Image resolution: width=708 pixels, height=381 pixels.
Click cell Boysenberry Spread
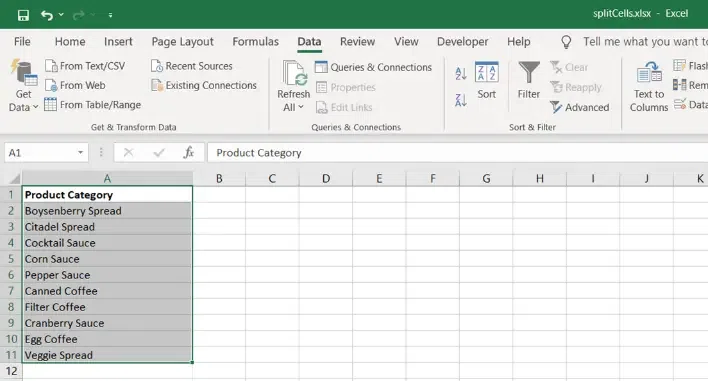pos(107,211)
